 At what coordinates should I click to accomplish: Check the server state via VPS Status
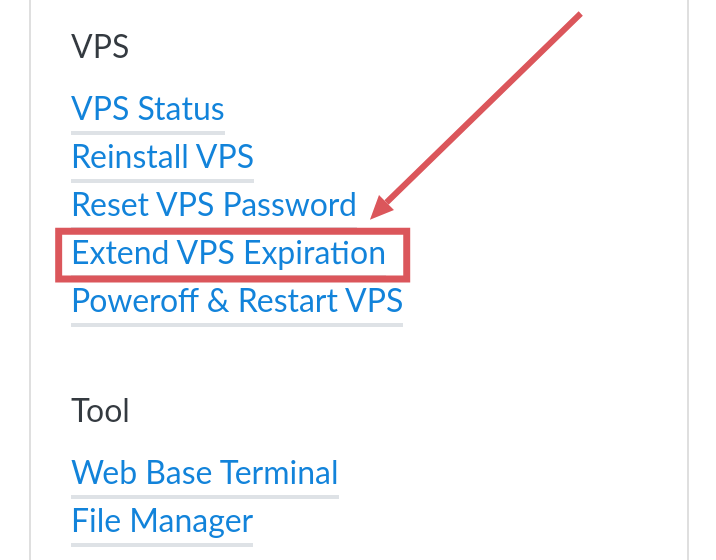tap(148, 108)
